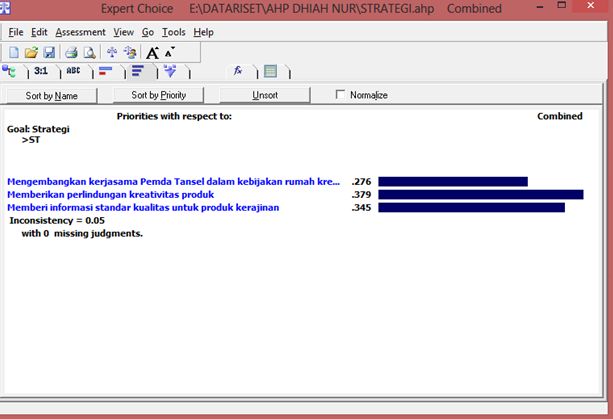Click the 'Inconsistency = 0.05' text
The width and height of the screenshot is (613, 419).
[x=57, y=220]
